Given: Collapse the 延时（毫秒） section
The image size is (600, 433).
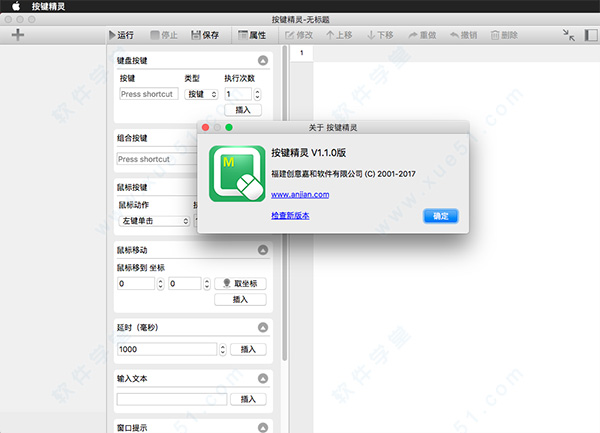Looking at the screenshot, I should coord(263,327).
